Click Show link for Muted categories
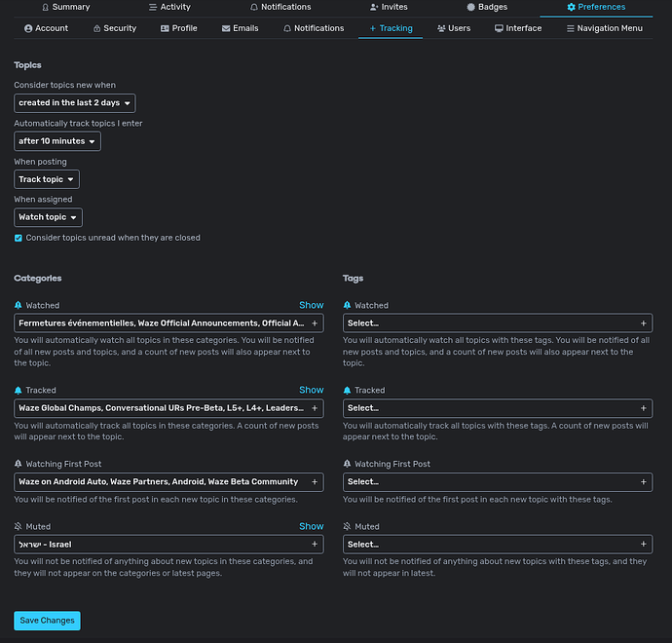The height and width of the screenshot is (643, 672). pyautogui.click(x=311, y=526)
